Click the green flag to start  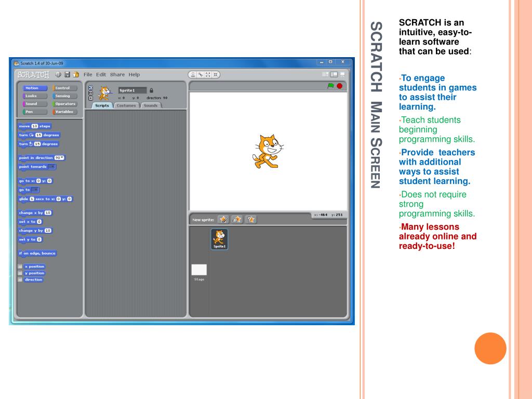[x=330, y=86]
